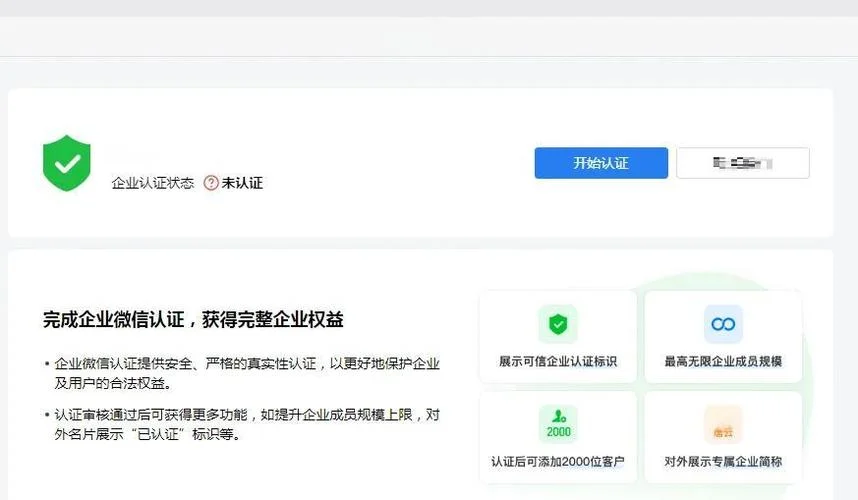Click the green shield verification icon
The height and width of the screenshot is (500, 858).
tap(67, 163)
